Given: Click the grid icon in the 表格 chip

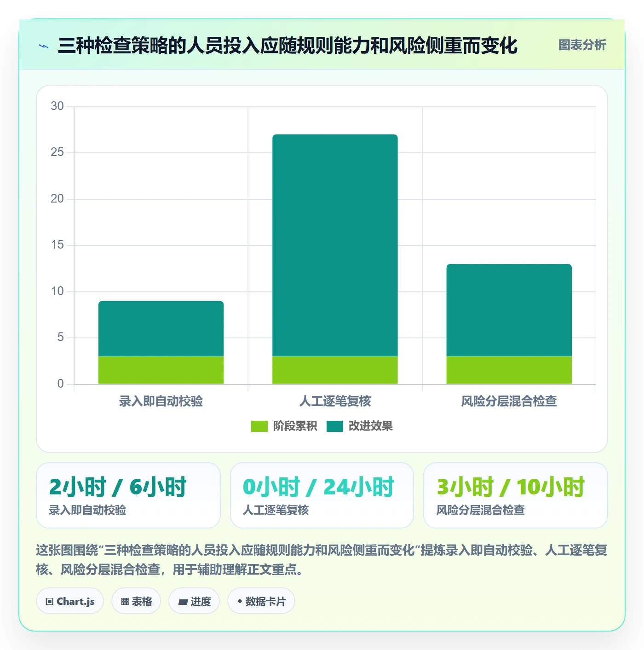Looking at the screenshot, I should coord(125,602).
